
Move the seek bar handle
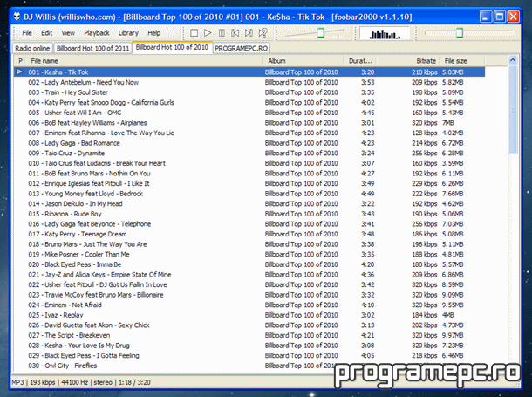pos(460,33)
